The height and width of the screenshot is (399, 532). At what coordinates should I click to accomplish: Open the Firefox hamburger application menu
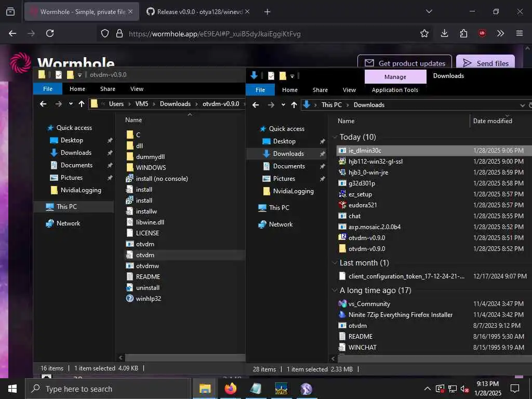(519, 33)
